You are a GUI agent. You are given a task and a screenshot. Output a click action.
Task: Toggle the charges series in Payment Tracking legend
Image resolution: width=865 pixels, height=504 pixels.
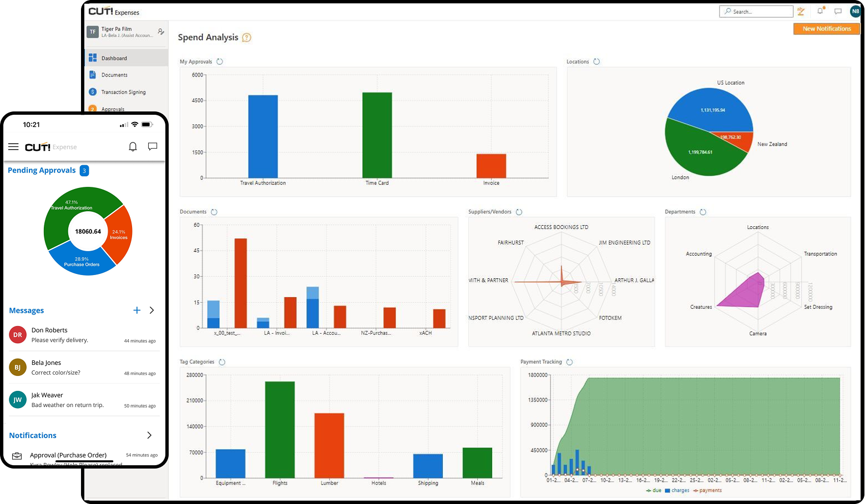[678, 490]
